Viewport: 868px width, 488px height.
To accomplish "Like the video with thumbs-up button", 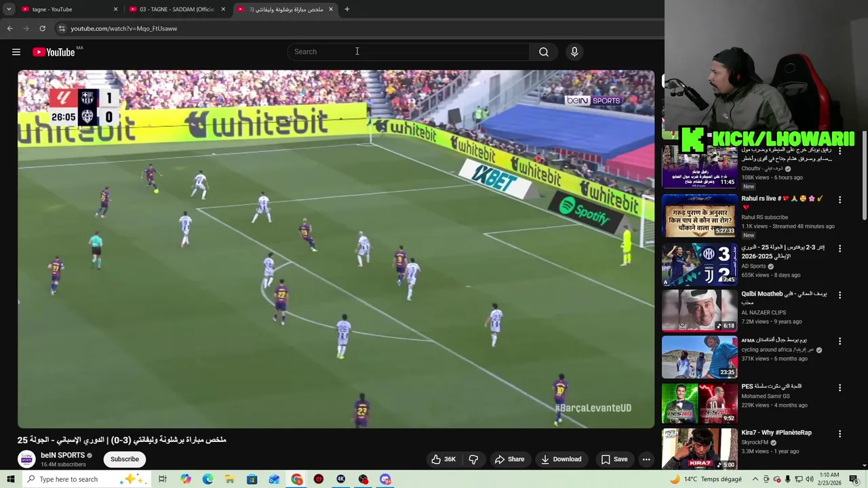I will coord(443,460).
